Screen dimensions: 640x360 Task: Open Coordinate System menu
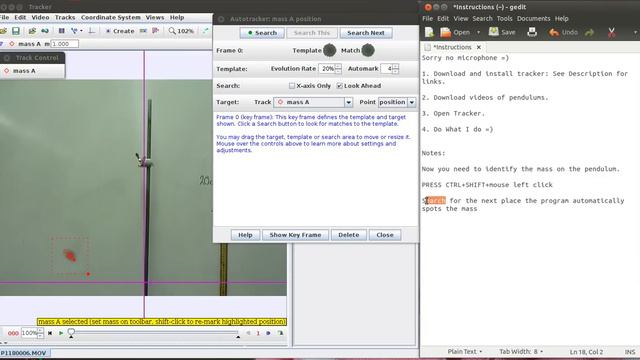(111, 18)
